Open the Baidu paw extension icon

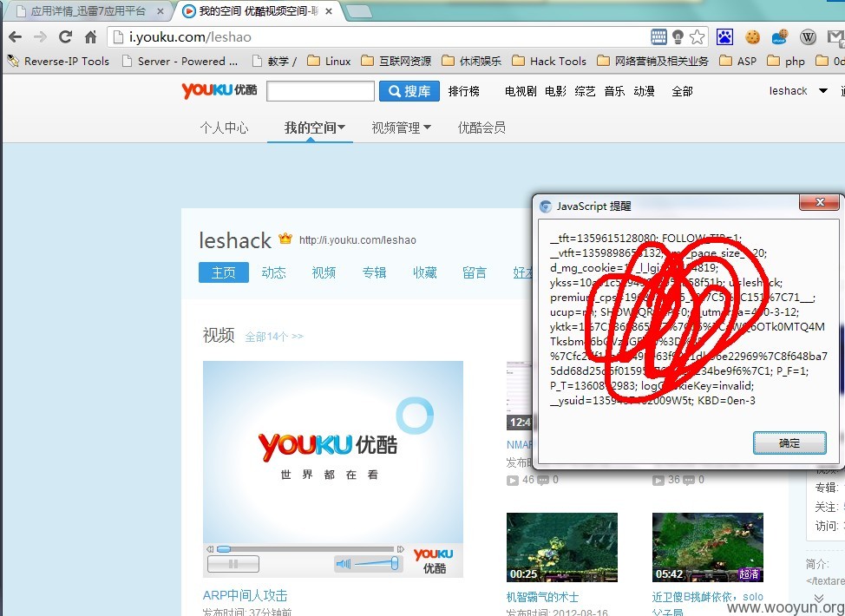[724, 37]
